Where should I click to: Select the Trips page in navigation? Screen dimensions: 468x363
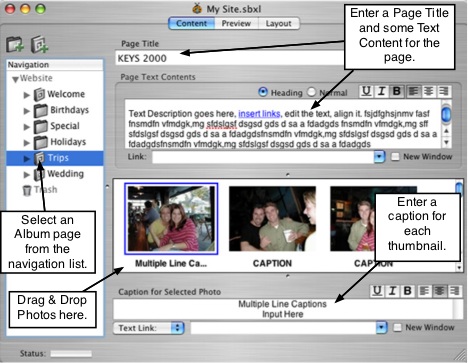pos(55,158)
